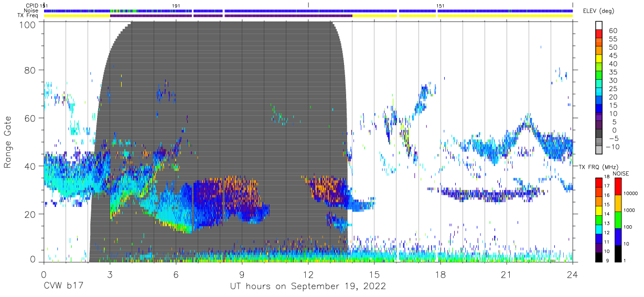Image resolution: width=644 pixels, height=297 pixels.
Task: Click "40" tick on Range Gate axis
Action: click(30, 166)
